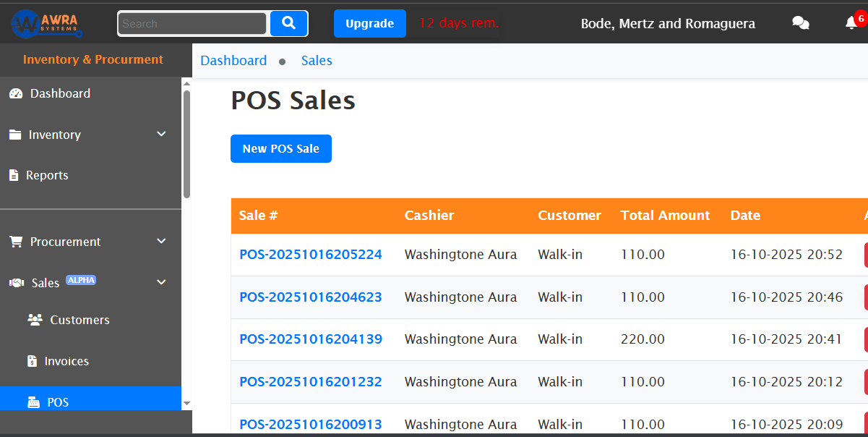Select the Reports icon in sidebar
Image resolution: width=868 pixels, height=437 pixels.
pos(16,174)
